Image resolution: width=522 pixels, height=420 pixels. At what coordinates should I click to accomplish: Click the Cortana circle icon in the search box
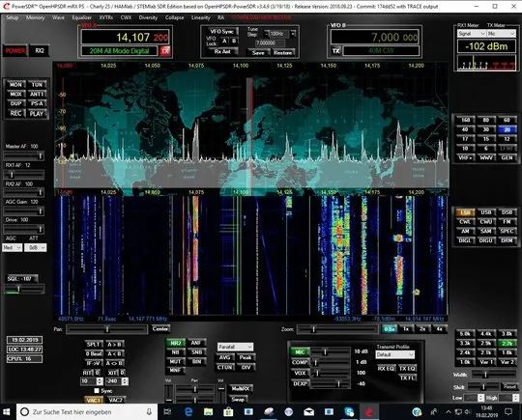coord(24,412)
